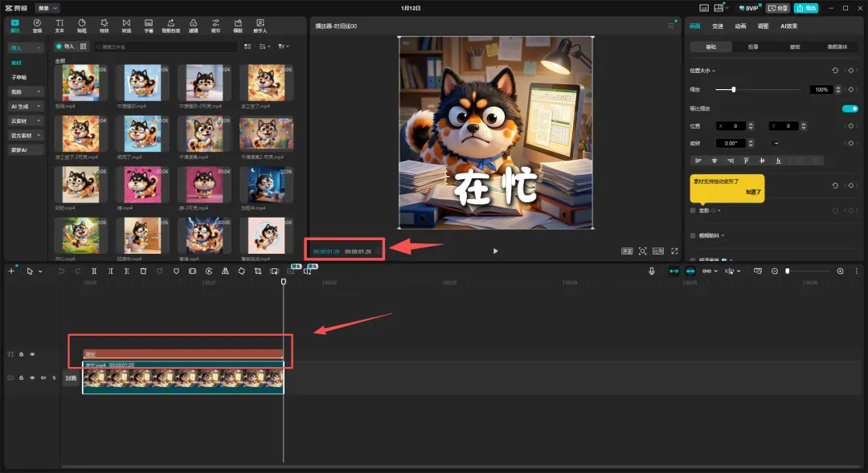868x473 pixels.
Task: Expand the 官方素材 sidebar section
Action: pyautogui.click(x=39, y=136)
